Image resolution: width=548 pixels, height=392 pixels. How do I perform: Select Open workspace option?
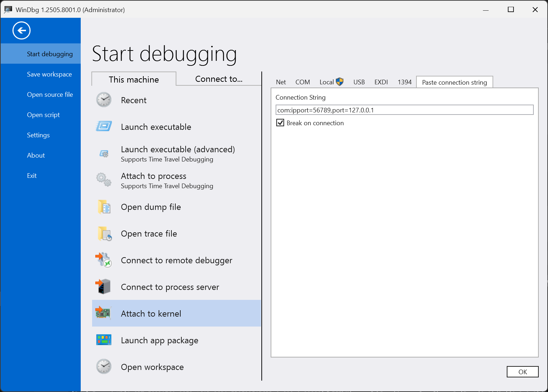click(176, 367)
